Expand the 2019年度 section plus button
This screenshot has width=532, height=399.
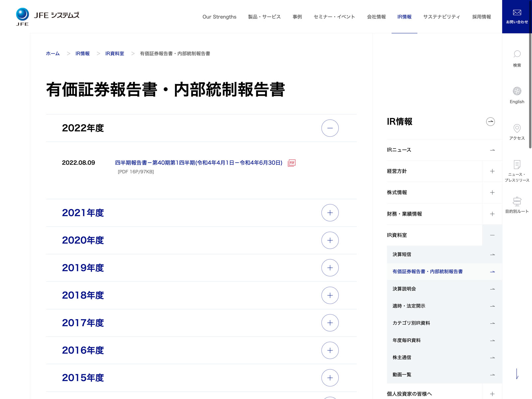(330, 268)
